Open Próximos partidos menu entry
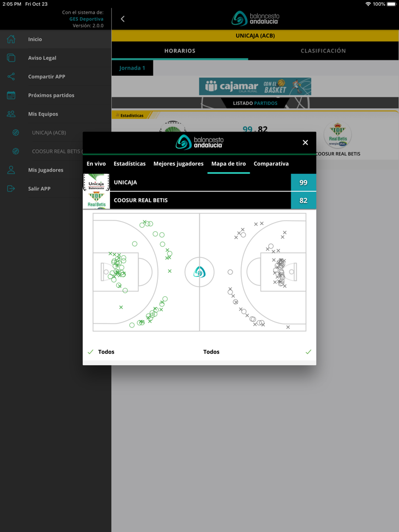 click(x=56, y=95)
